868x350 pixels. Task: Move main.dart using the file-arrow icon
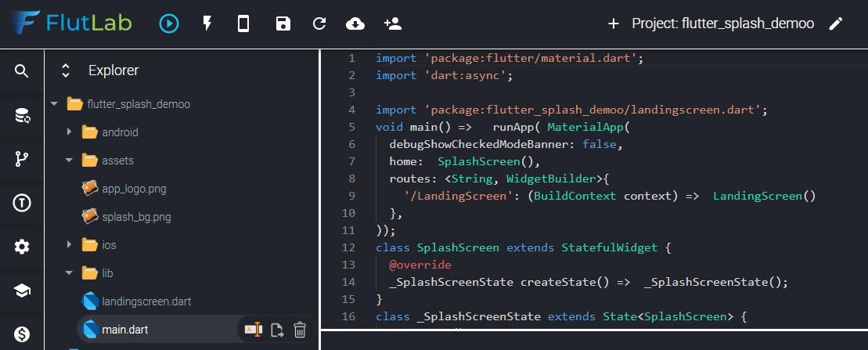(x=277, y=330)
